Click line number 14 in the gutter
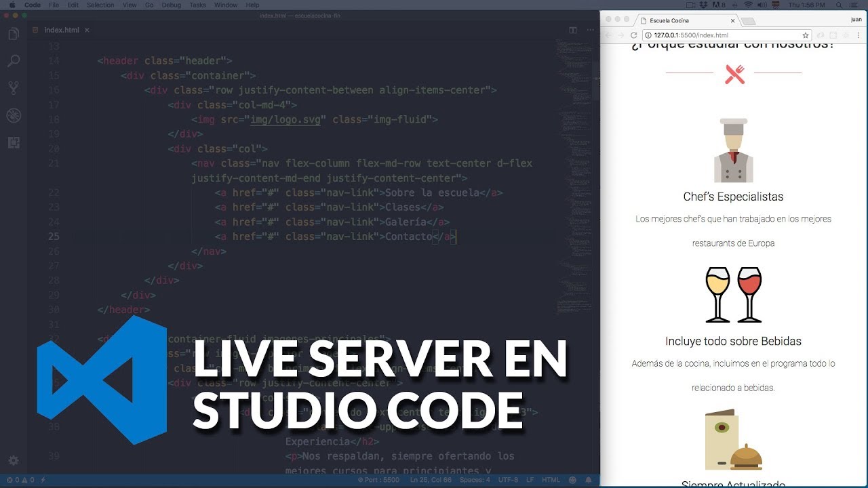868x488 pixels. tap(54, 61)
